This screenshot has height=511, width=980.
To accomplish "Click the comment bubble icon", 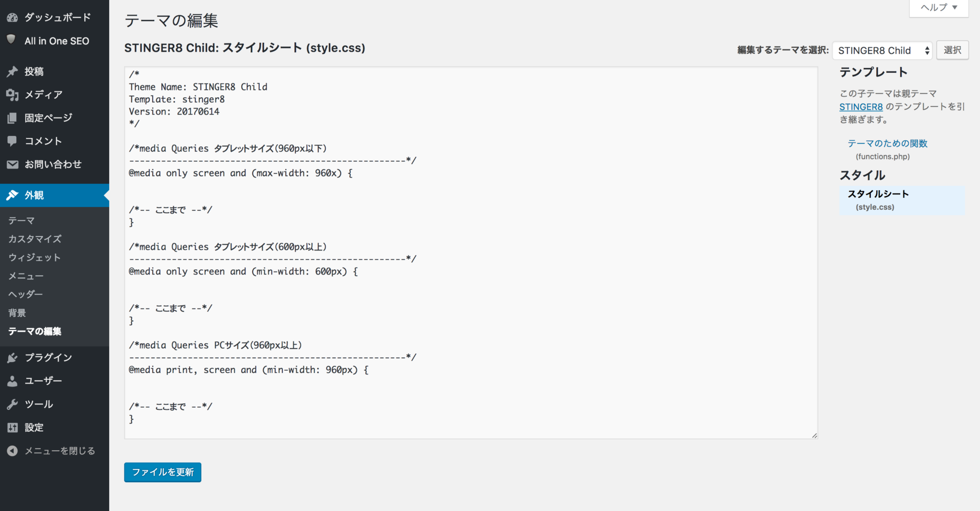I will (x=12, y=141).
